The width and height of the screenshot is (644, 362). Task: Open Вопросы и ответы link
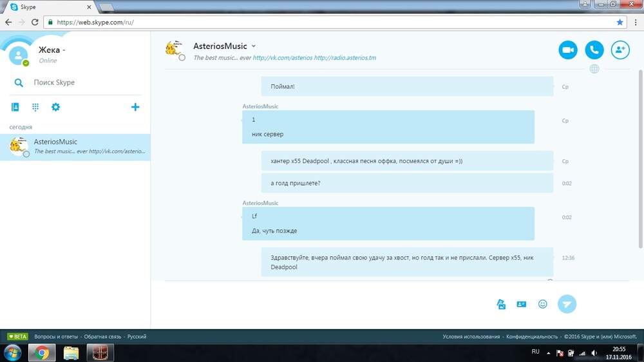click(x=56, y=336)
